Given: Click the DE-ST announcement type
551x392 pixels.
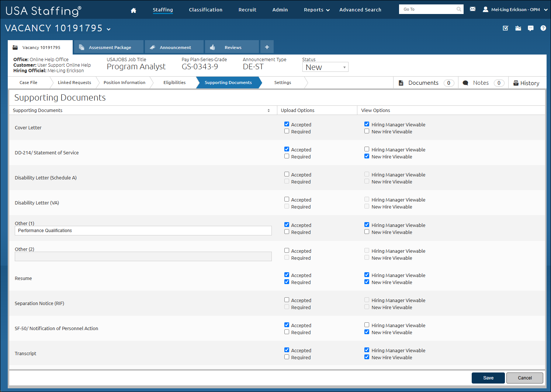Looking at the screenshot, I should tap(253, 67).
